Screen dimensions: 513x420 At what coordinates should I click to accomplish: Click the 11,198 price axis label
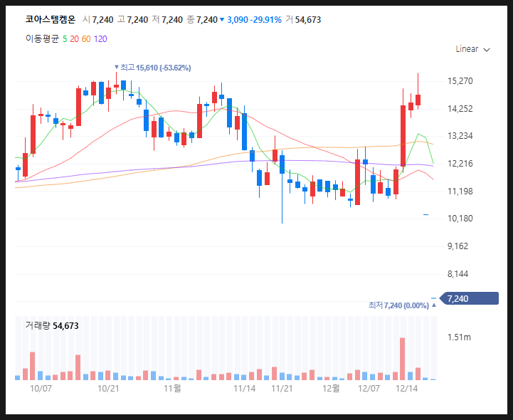click(x=460, y=191)
